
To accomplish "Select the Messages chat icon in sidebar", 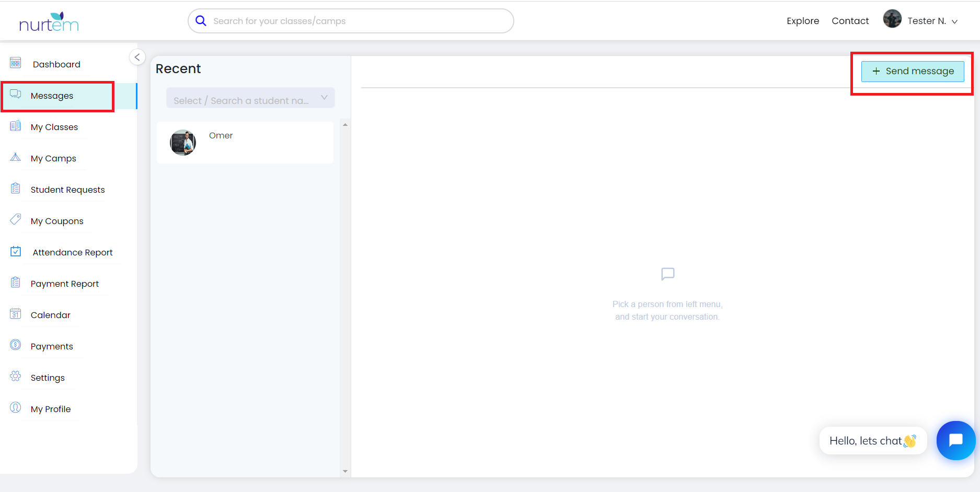I will [15, 94].
